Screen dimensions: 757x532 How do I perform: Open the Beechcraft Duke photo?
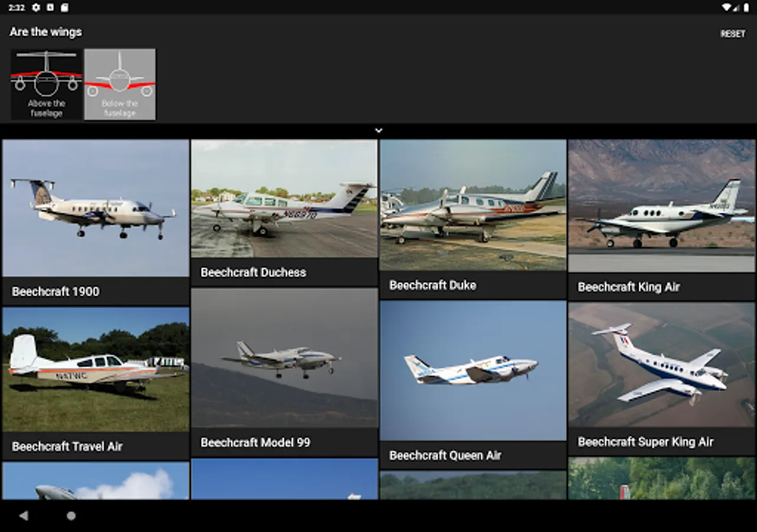pyautogui.click(x=473, y=205)
